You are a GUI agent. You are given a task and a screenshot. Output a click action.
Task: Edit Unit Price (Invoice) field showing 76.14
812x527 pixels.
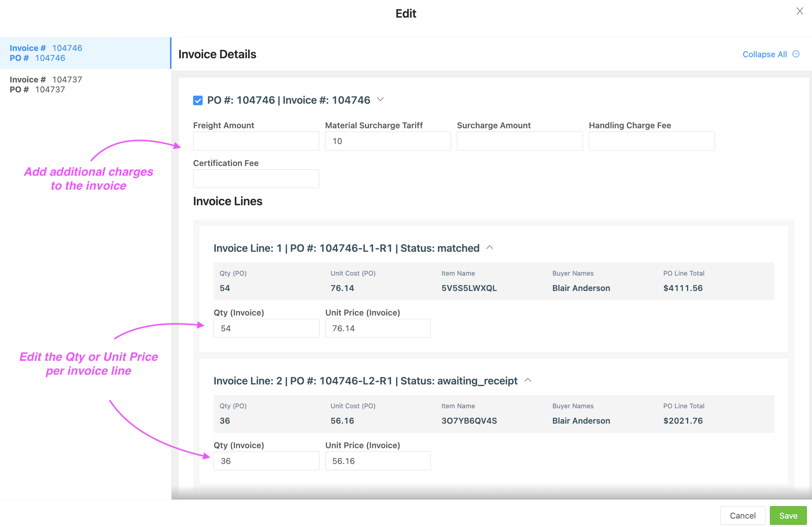(x=378, y=328)
